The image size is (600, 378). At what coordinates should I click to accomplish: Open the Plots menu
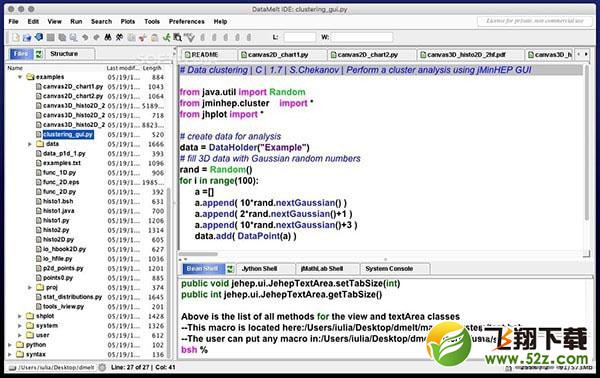128,21
